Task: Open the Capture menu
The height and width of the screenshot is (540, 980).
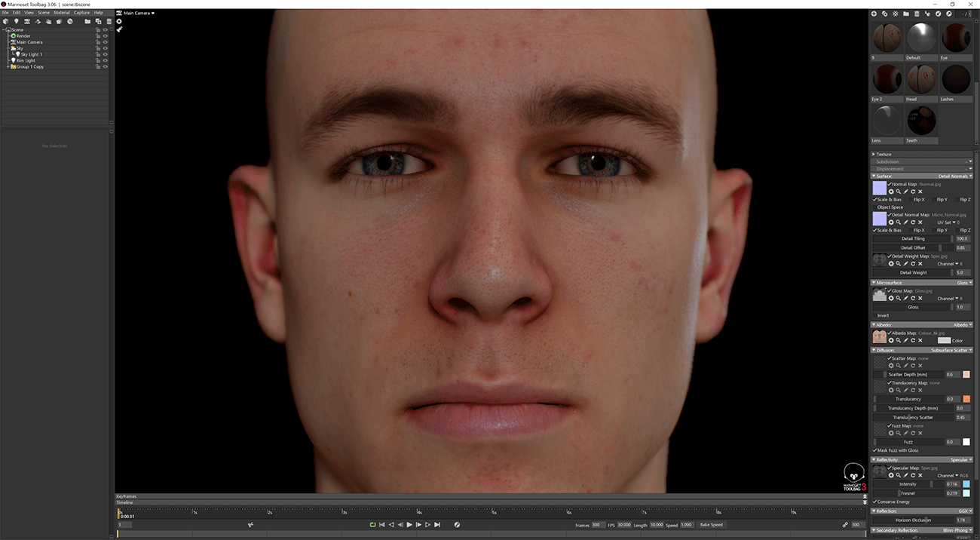Action: tap(83, 12)
